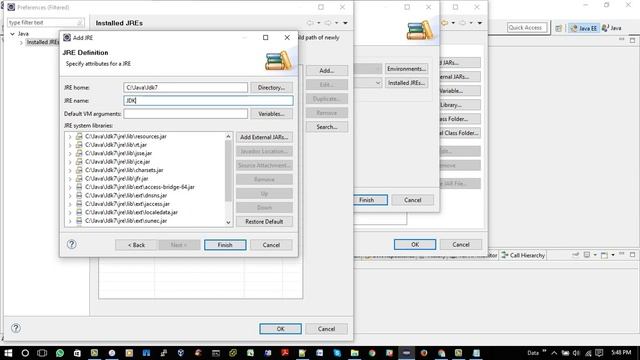Click the charsets.jar library file icon
The height and width of the screenshot is (360, 640).
pos(79,170)
